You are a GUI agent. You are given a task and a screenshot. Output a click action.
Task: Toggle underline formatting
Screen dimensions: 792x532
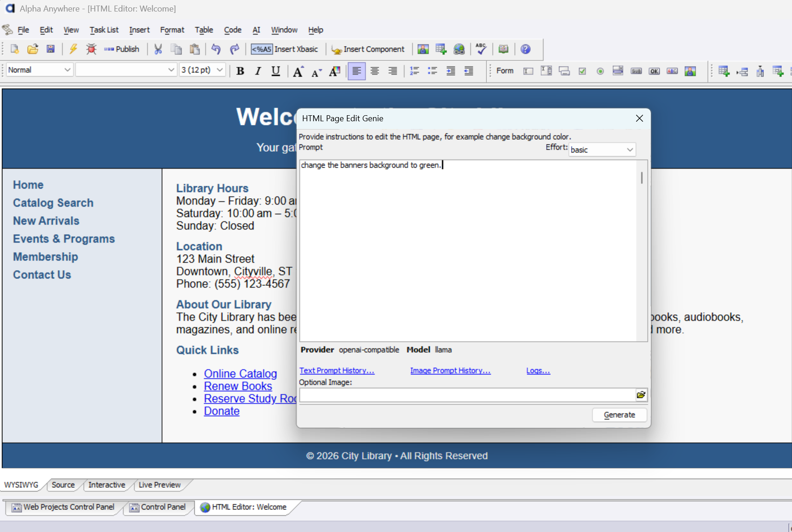(x=276, y=71)
